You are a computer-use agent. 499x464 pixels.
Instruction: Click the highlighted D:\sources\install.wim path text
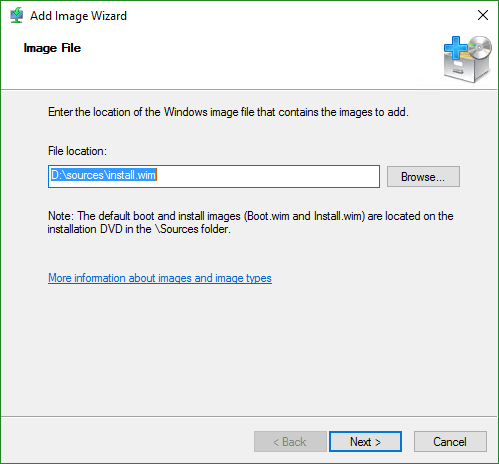103,175
